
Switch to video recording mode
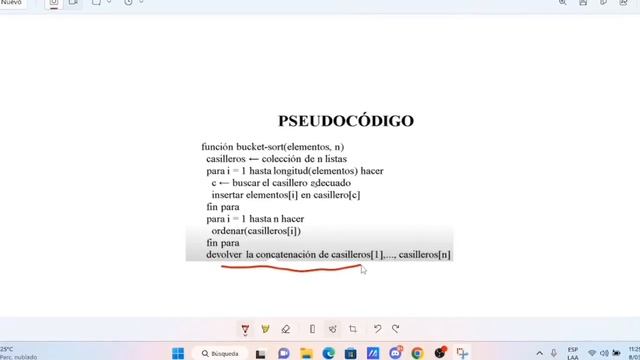(73, 3)
